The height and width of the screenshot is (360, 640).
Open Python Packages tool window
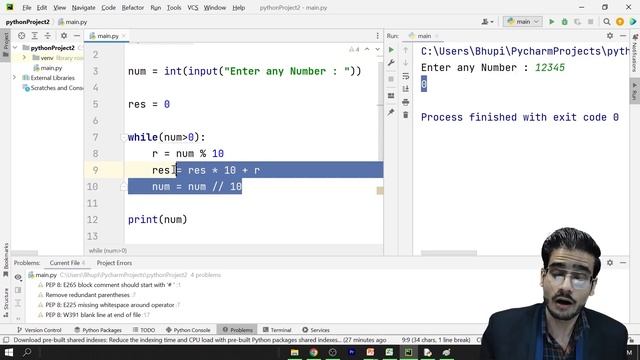click(98, 330)
